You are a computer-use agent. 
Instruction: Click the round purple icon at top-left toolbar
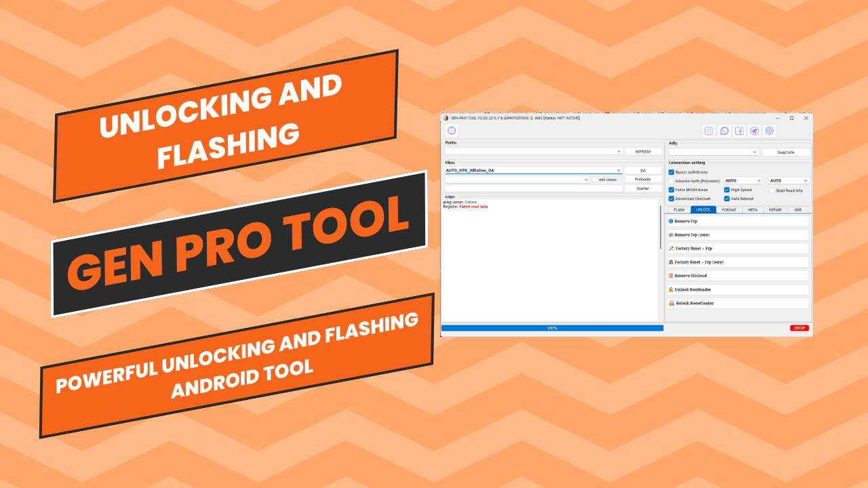tap(452, 130)
